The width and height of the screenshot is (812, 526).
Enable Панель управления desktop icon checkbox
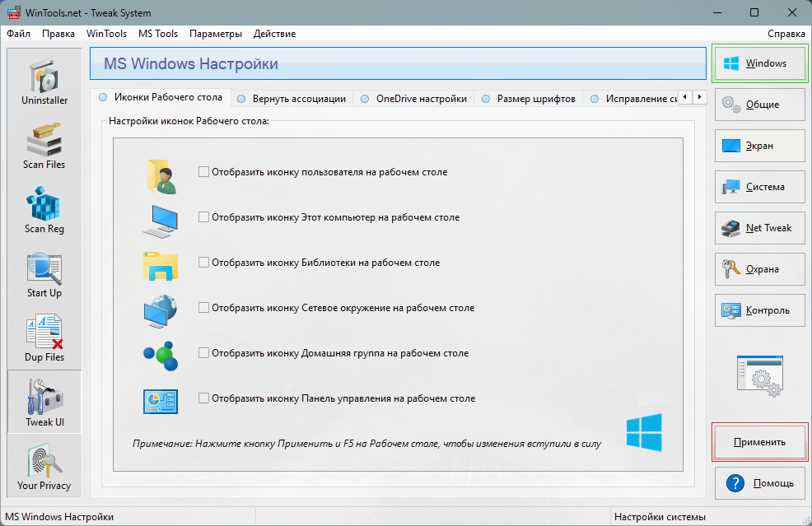pyautogui.click(x=203, y=398)
